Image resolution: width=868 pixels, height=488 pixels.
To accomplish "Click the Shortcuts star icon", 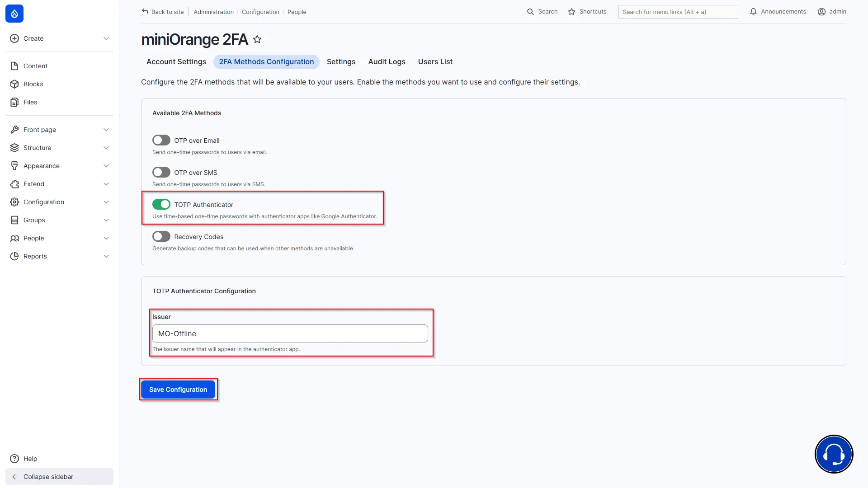I will 571,12.
